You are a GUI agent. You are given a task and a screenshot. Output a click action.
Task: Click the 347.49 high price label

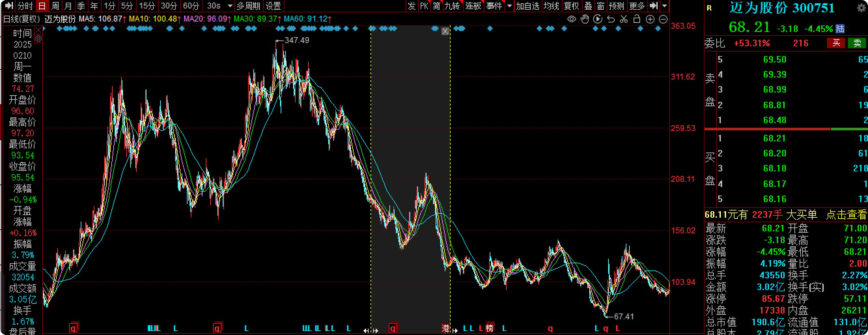point(297,40)
